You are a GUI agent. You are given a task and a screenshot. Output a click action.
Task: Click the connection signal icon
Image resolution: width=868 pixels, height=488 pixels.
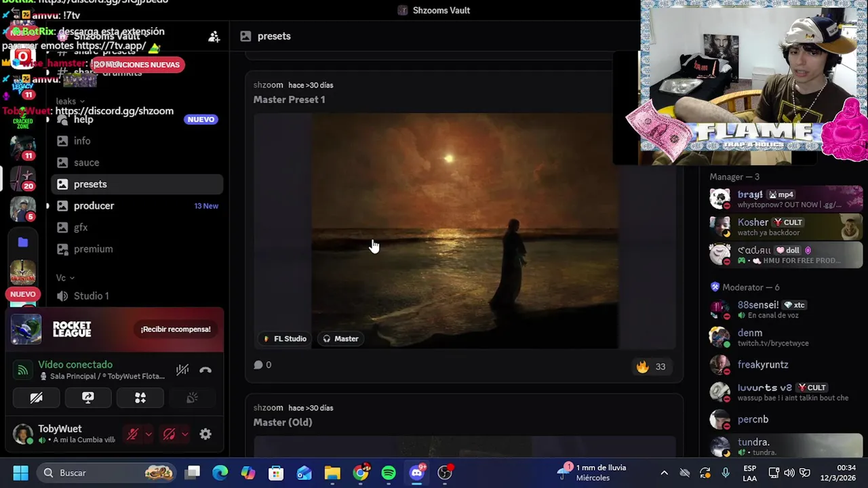click(x=23, y=370)
